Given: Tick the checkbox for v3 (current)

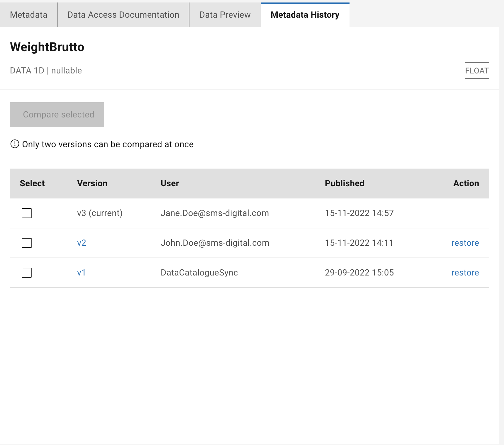Looking at the screenshot, I should (x=27, y=213).
